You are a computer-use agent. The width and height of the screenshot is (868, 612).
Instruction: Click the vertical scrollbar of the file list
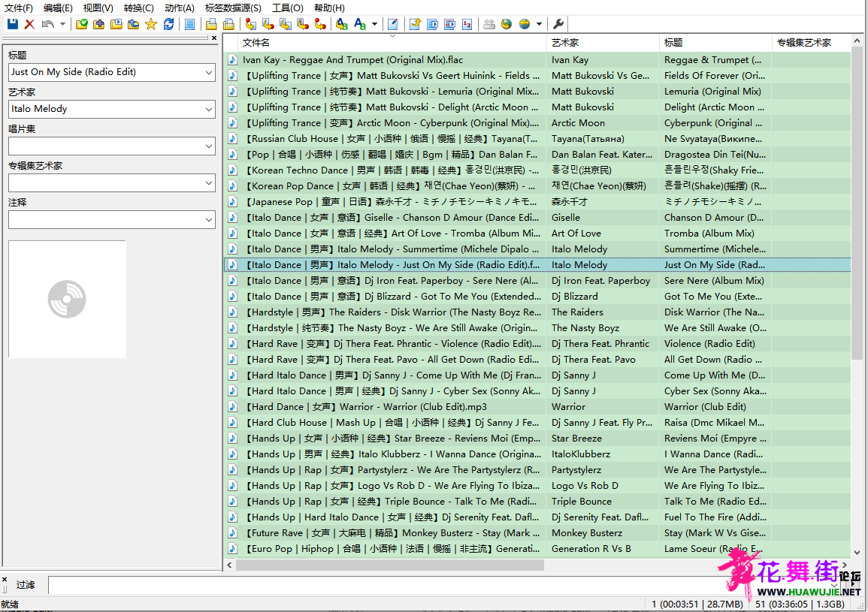(x=857, y=203)
